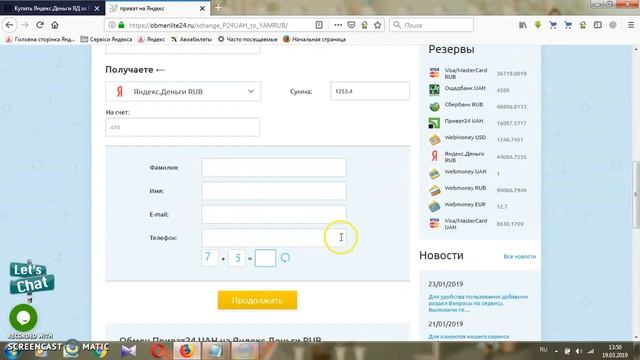Launch Firefox from the taskbar

click(186, 350)
